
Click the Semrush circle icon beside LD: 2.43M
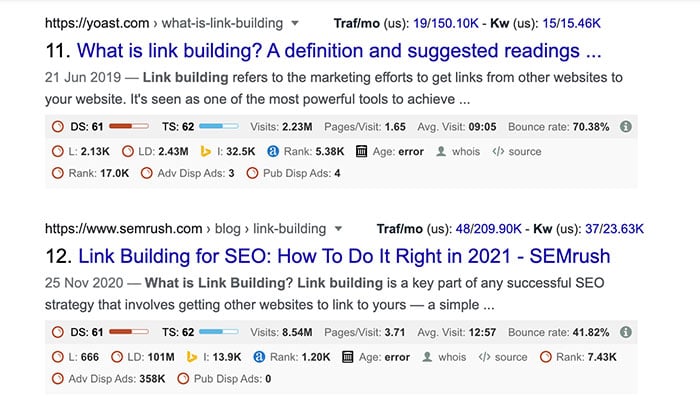click(128, 151)
